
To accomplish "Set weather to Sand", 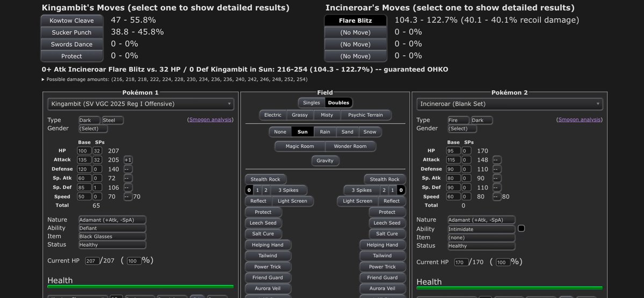I will 348,132.
